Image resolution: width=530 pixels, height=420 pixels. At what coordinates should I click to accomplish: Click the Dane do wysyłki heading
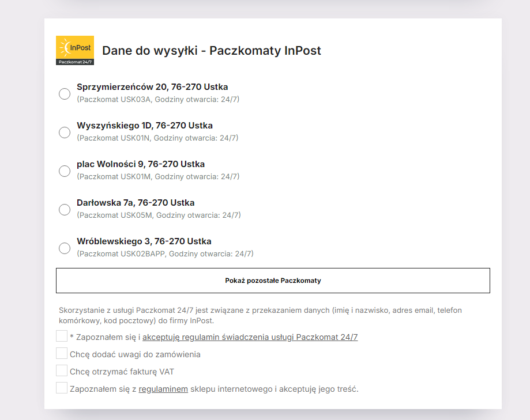click(x=212, y=51)
